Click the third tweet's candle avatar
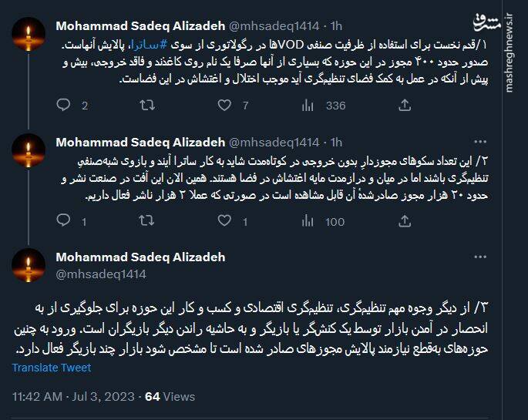This screenshot has height=420, width=528. pos(30,266)
